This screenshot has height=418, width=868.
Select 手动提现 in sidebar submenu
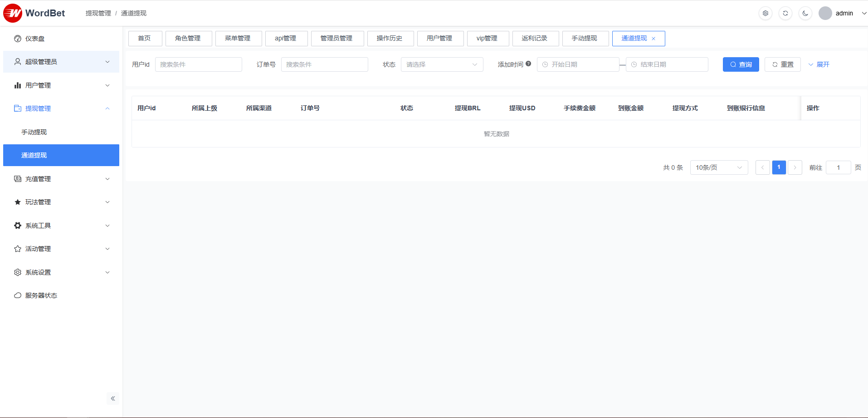coord(34,132)
